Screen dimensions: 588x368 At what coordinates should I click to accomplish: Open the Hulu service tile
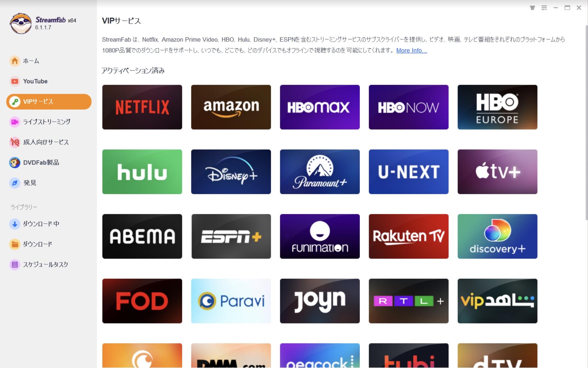point(142,172)
